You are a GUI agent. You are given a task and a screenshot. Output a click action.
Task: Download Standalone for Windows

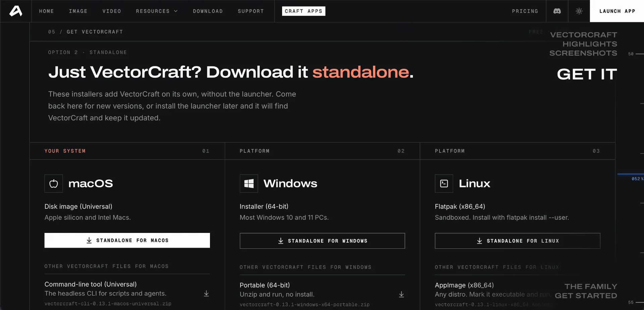(x=322, y=241)
